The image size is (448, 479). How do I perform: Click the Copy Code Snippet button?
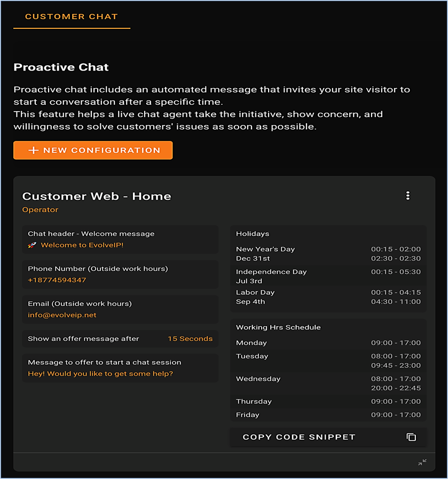click(299, 437)
